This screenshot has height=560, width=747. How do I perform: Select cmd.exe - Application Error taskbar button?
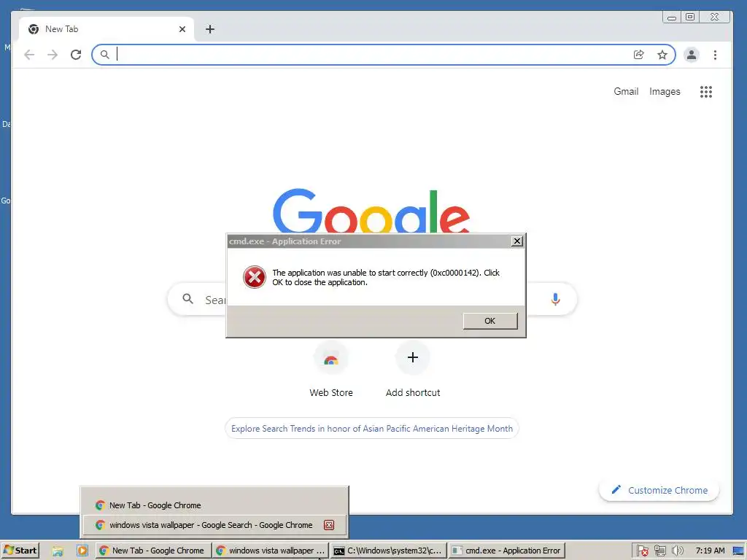(x=506, y=551)
